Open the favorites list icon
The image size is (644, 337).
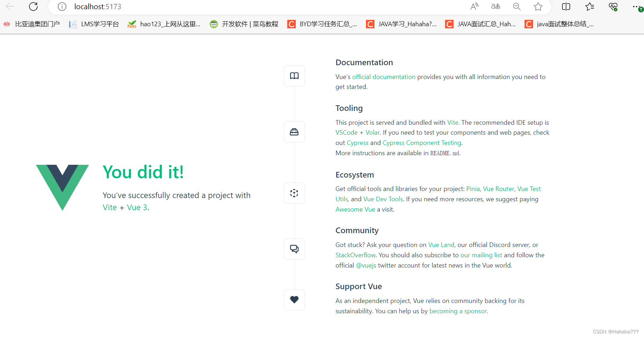click(x=590, y=6)
